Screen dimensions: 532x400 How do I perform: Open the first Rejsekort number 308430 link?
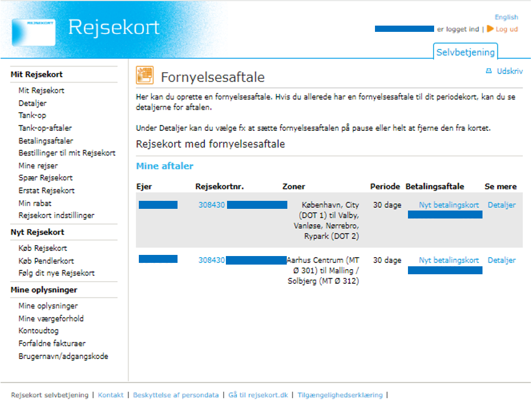212,205
